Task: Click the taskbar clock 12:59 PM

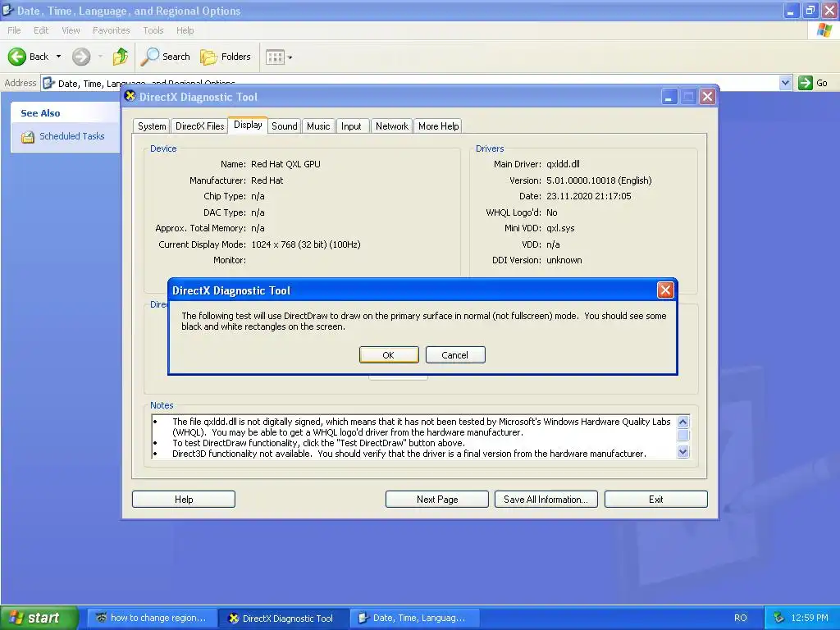Action: (x=810, y=619)
